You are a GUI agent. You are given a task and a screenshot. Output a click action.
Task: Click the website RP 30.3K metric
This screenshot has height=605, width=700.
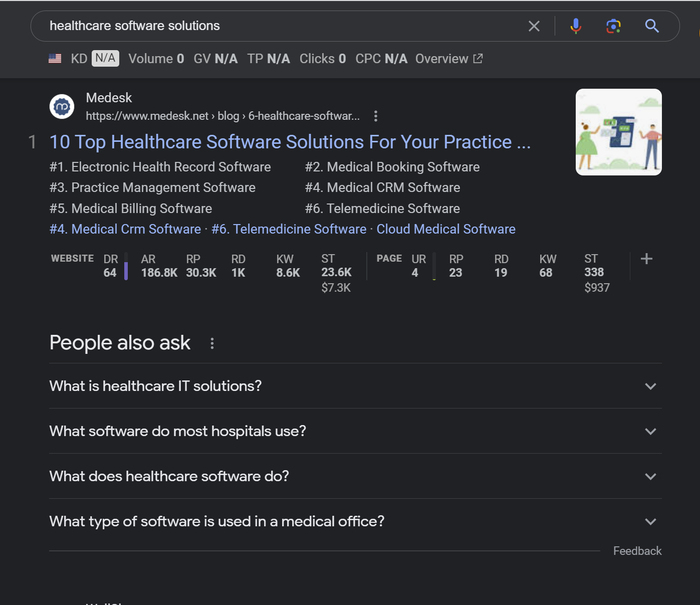201,266
